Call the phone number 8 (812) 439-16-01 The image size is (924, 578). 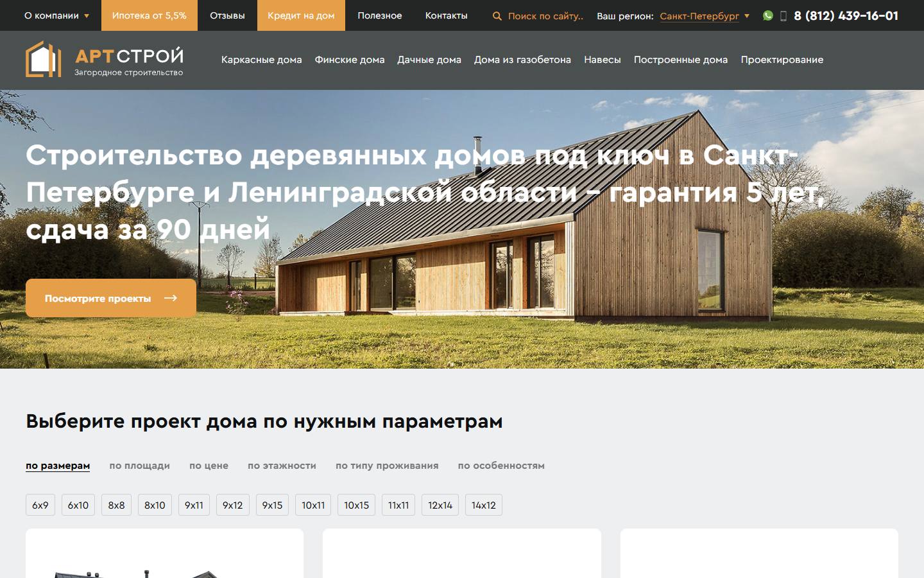tap(846, 15)
